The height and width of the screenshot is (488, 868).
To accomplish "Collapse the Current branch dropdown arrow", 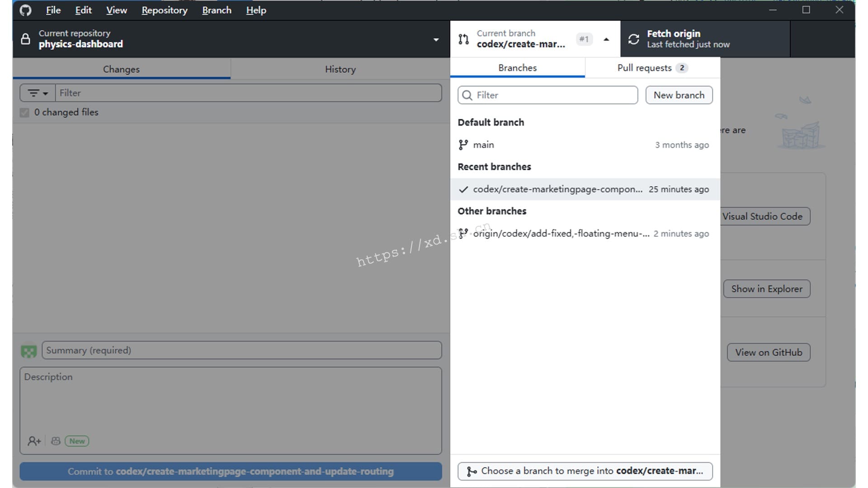I will [x=606, y=39].
